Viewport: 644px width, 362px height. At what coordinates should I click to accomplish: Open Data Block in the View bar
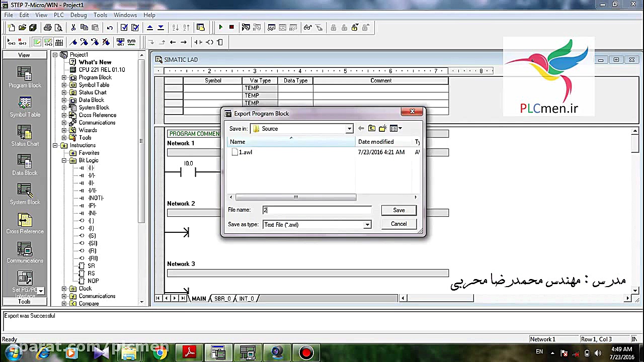coord(25,164)
